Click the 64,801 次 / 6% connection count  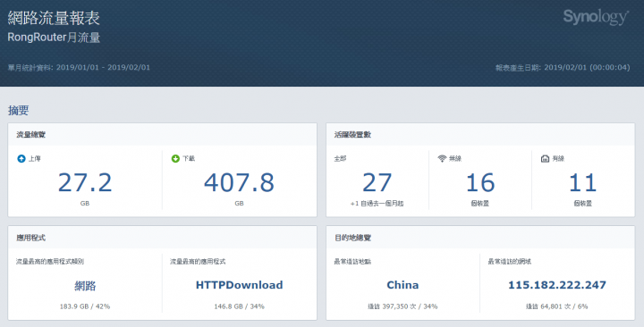[x=557, y=306]
